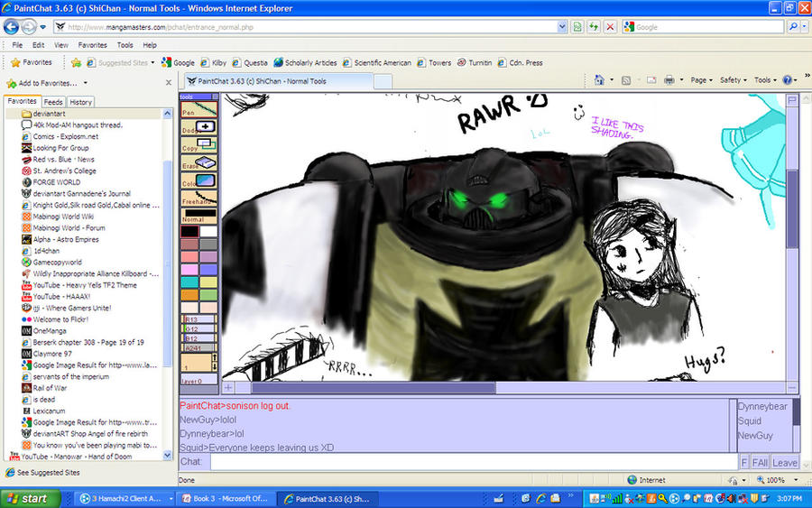Switch to the History tab
812x508 pixels.
click(x=80, y=102)
